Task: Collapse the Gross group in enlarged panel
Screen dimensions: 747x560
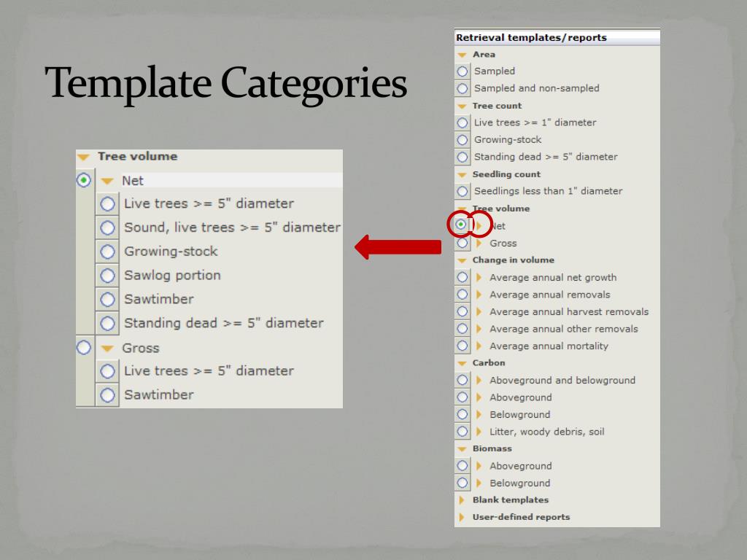Action: tap(108, 349)
